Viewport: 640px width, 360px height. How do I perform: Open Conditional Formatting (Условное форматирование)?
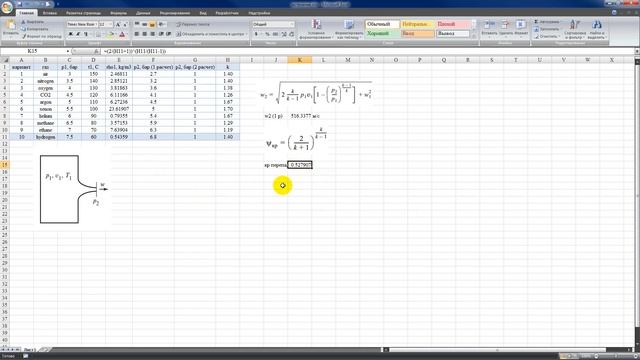316,29
